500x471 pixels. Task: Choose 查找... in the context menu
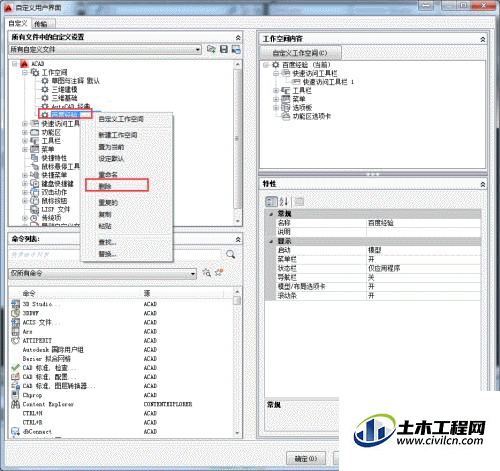pos(107,242)
